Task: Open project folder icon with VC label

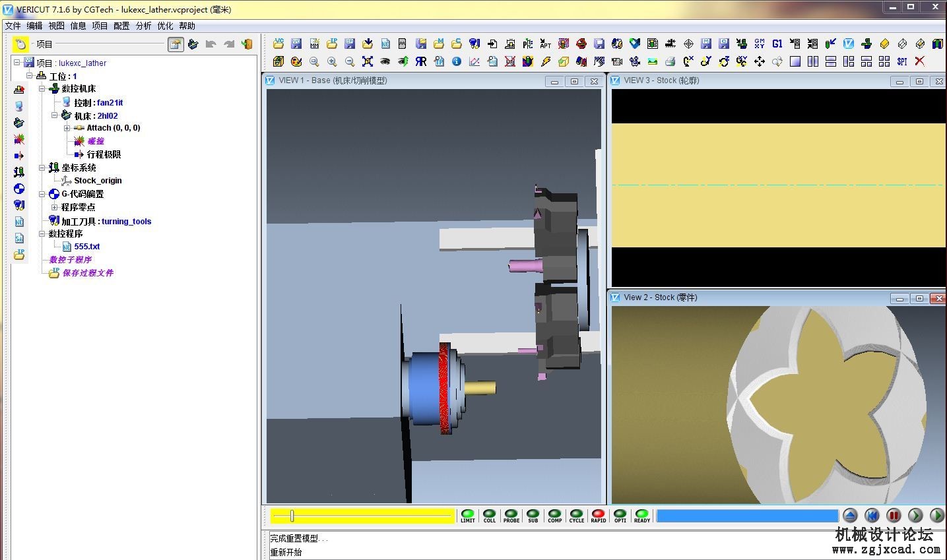Action: [278, 44]
